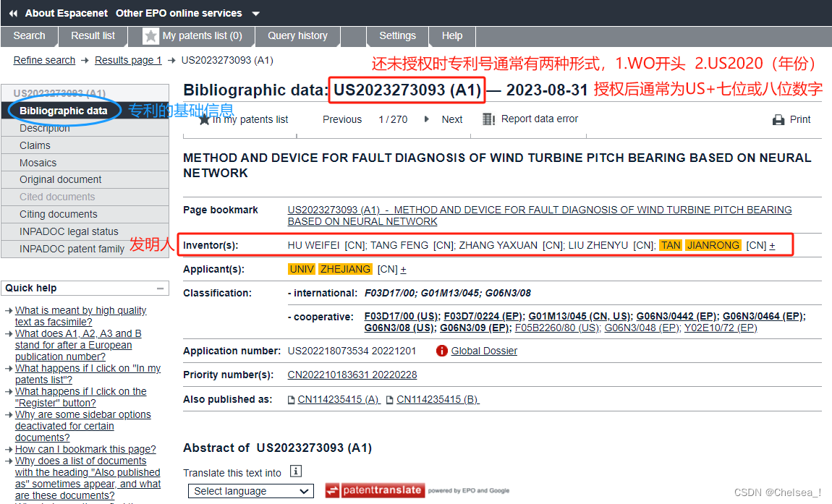Click document icon before CN114235415 (A)
The height and width of the screenshot is (504, 832).
[x=292, y=400]
